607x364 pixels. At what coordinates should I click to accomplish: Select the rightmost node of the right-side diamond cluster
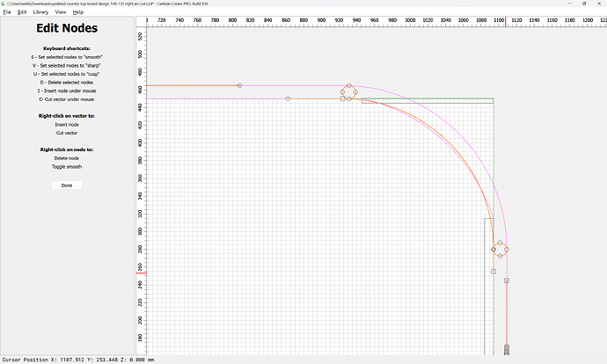[x=507, y=250]
